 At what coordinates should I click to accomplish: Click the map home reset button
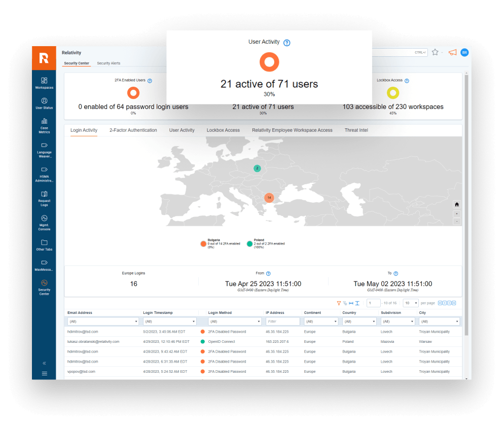[x=456, y=204]
